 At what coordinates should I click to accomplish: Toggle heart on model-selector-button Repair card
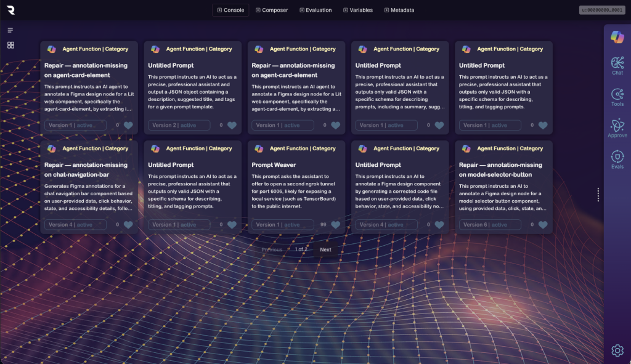543,225
